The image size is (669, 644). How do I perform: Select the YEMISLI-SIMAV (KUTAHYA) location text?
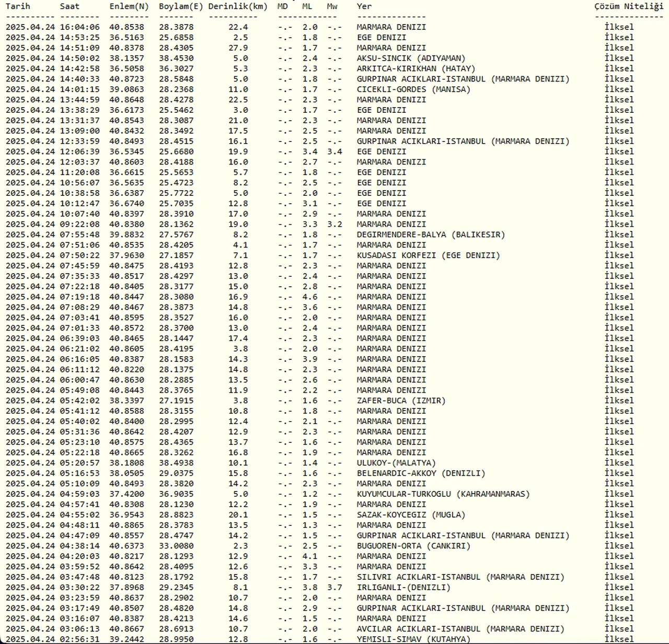pyautogui.click(x=413, y=639)
